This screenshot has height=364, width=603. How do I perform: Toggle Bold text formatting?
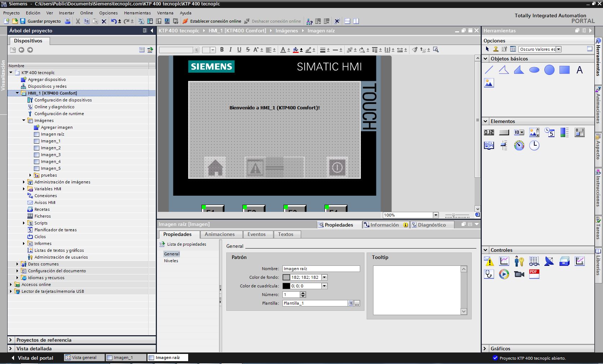point(222,50)
